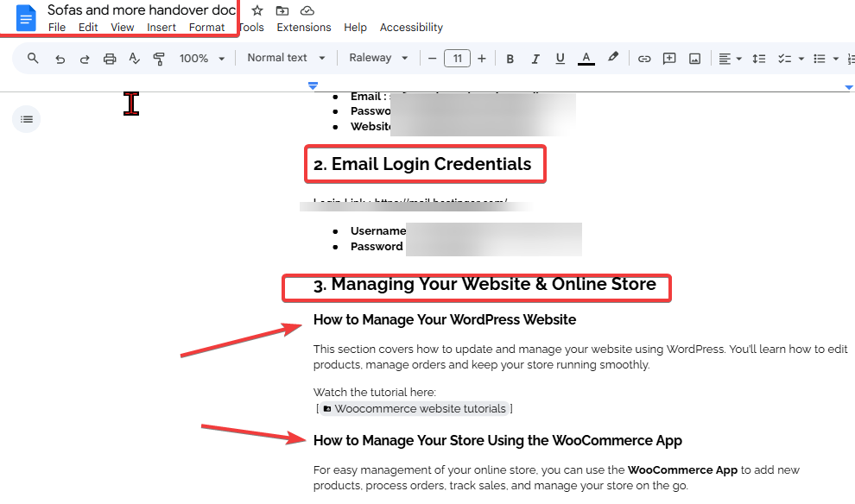Open the Raleway font dropdown
This screenshot has height=504, width=855.
tap(378, 58)
